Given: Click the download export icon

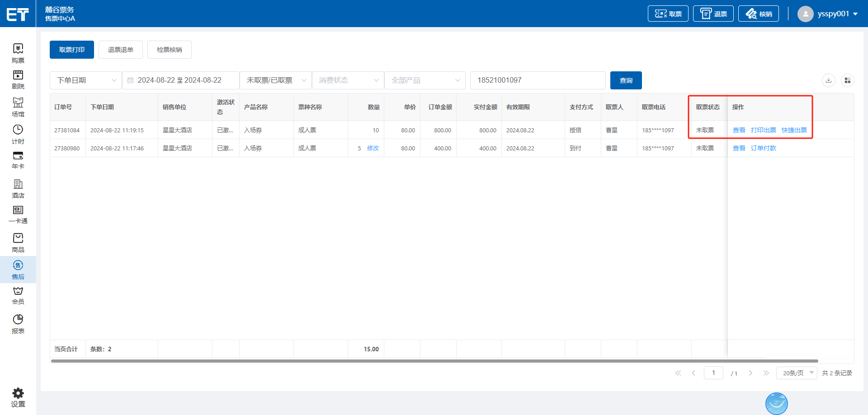Looking at the screenshot, I should click(x=828, y=80).
